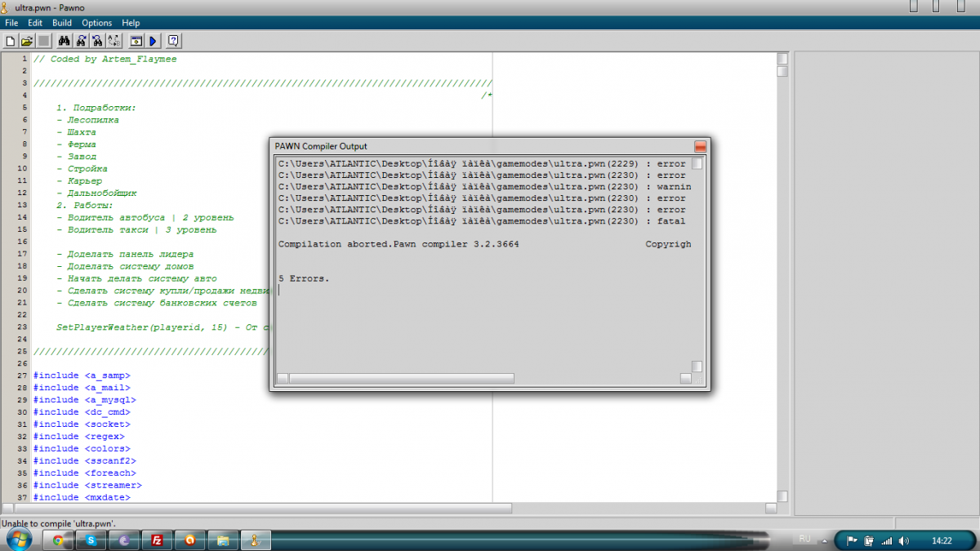
Task: Close the PAWN Compiler Output dialog
Action: (x=700, y=146)
